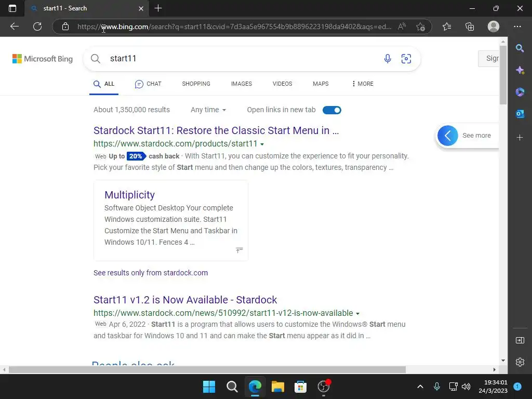Image resolution: width=532 pixels, height=399 pixels.
Task: Go to Microsoft Bing home logo
Action: [43, 59]
